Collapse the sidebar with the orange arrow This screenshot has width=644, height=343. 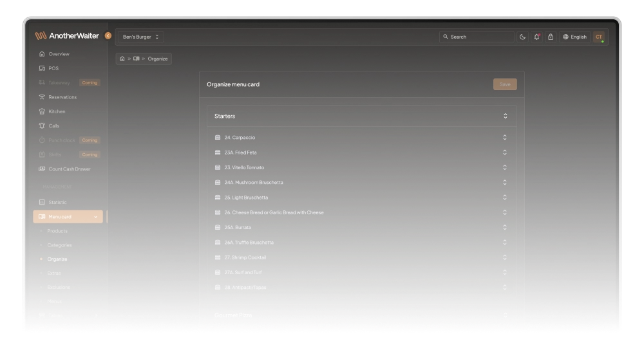tap(108, 35)
